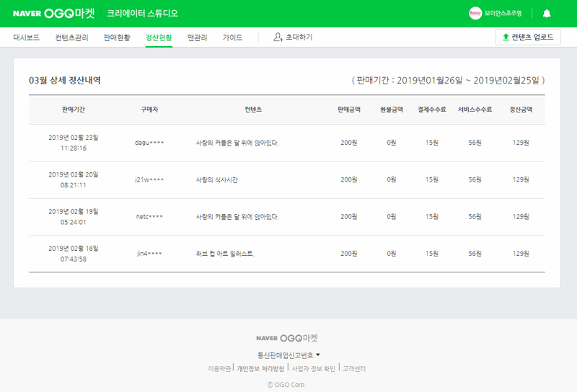The image size is (577, 392).
Task: Click the notification bell icon
Action: click(x=547, y=14)
